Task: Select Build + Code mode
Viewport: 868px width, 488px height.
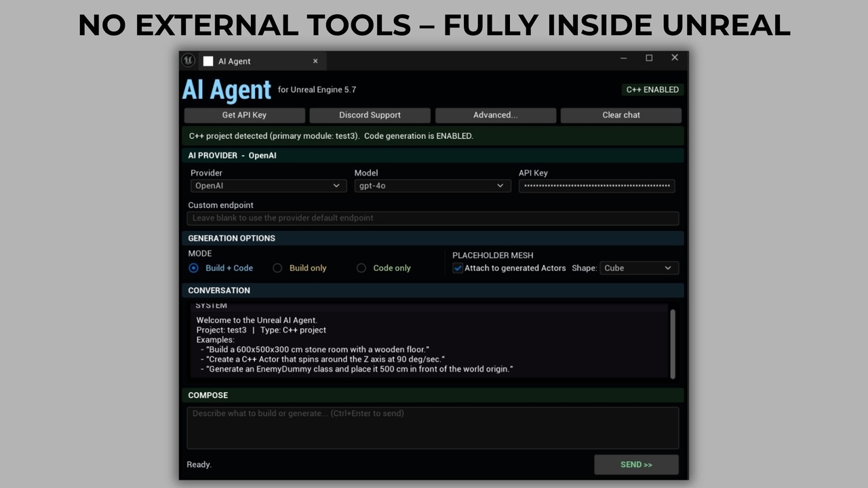Action: point(221,268)
